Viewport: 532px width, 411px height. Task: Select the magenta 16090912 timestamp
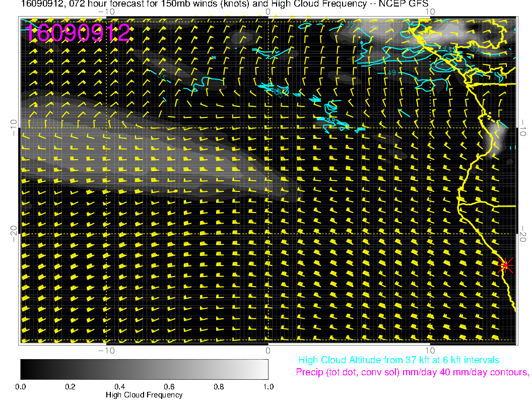coord(78,33)
